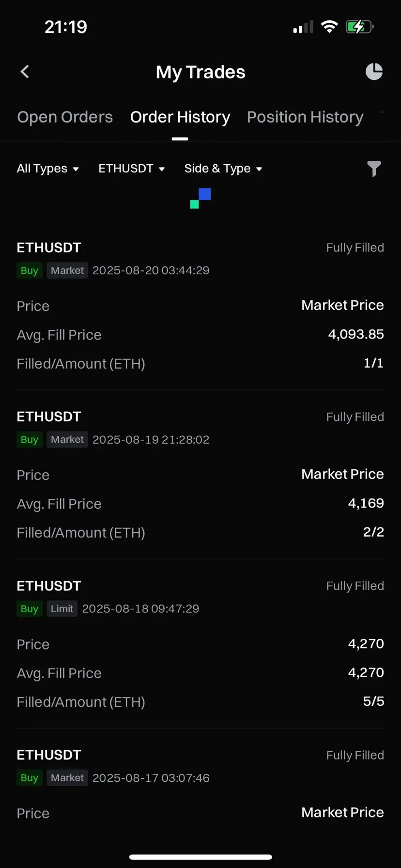This screenshot has width=401, height=868.
Task: Tap the Limit tag on the third order
Action: pos(62,609)
